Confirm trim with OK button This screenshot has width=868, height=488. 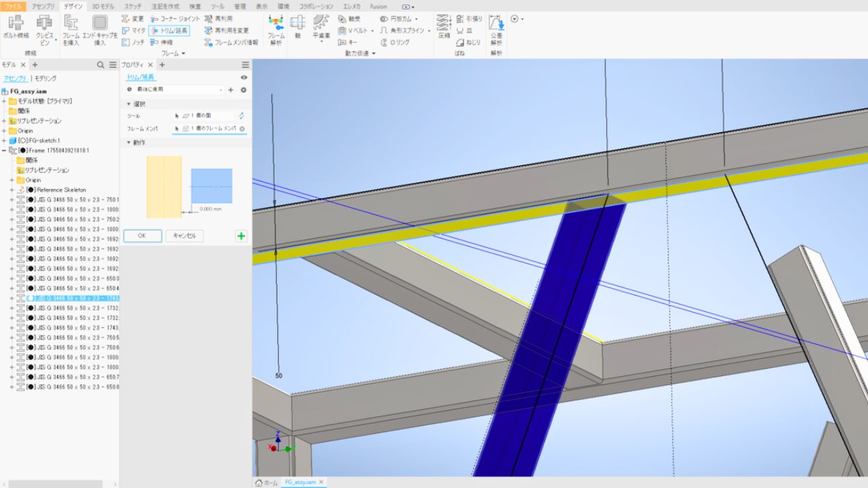point(142,236)
